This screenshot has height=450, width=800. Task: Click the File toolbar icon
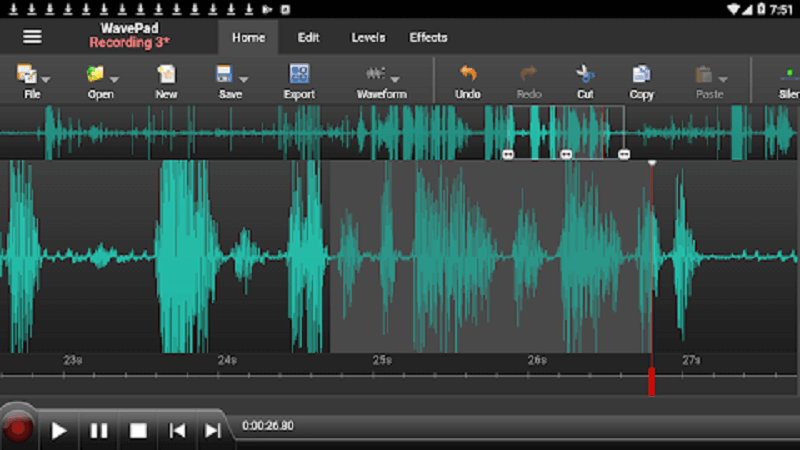27,74
